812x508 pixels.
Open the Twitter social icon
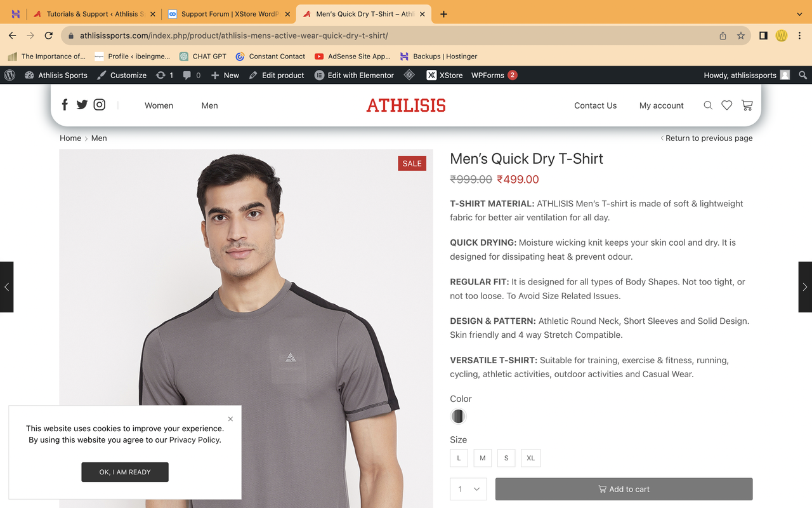(x=82, y=105)
